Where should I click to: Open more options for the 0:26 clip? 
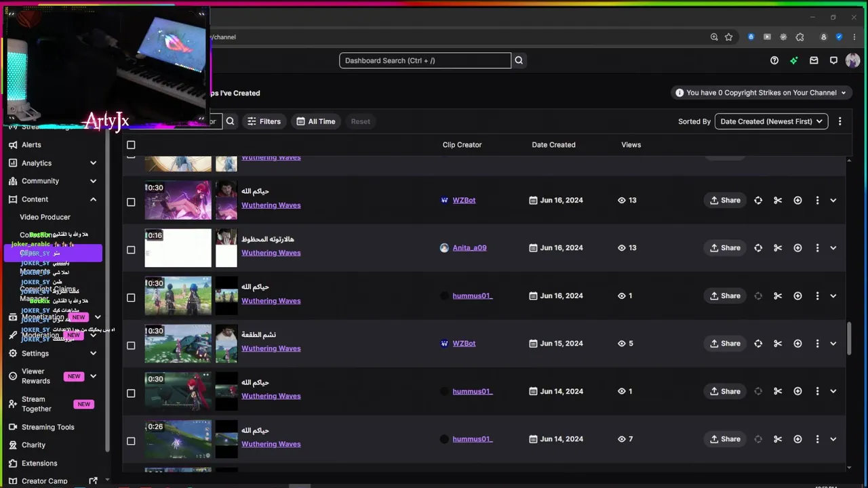[x=817, y=439]
